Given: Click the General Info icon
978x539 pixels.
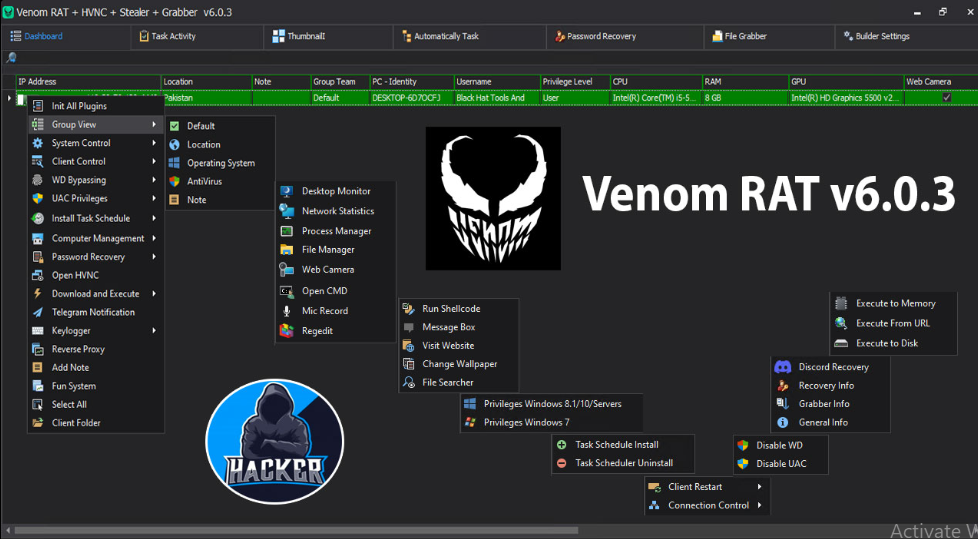Looking at the screenshot, I should pos(782,423).
